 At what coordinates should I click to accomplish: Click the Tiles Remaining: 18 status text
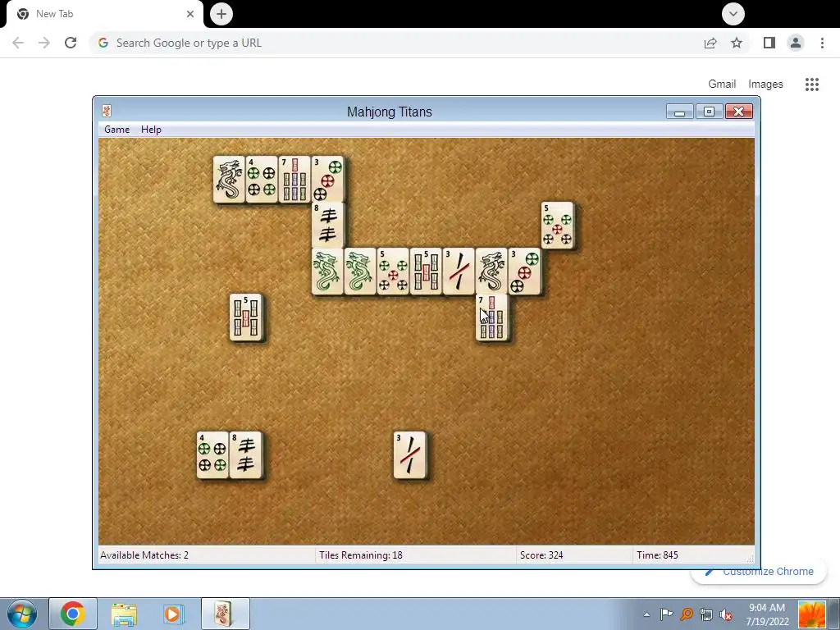[x=361, y=555]
